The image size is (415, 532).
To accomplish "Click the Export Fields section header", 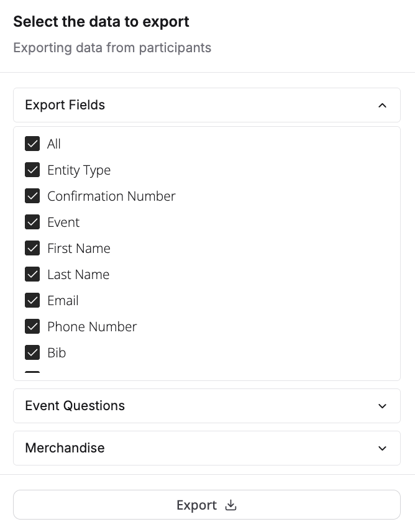I will point(65,105).
